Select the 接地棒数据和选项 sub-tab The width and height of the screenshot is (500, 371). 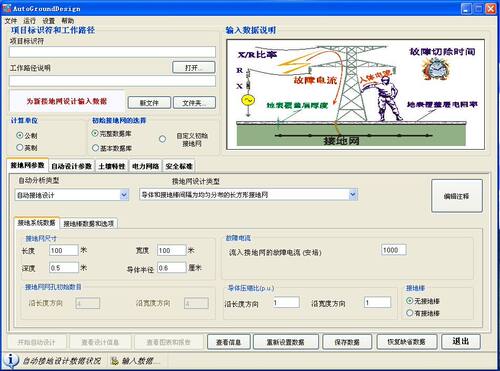click(x=89, y=223)
